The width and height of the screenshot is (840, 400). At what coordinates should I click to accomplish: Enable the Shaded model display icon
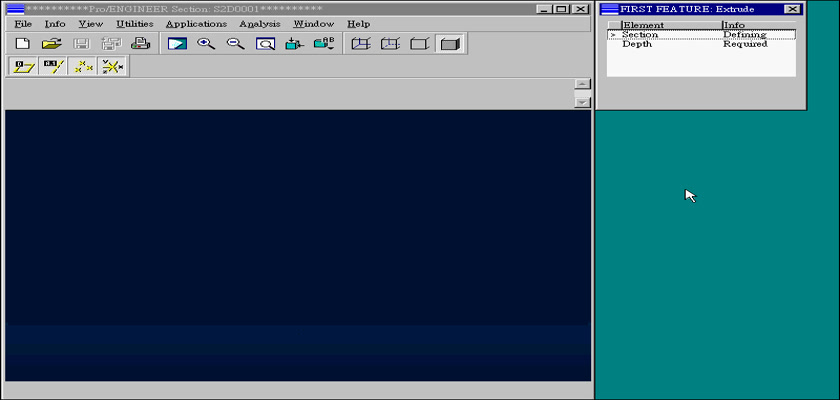click(449, 44)
